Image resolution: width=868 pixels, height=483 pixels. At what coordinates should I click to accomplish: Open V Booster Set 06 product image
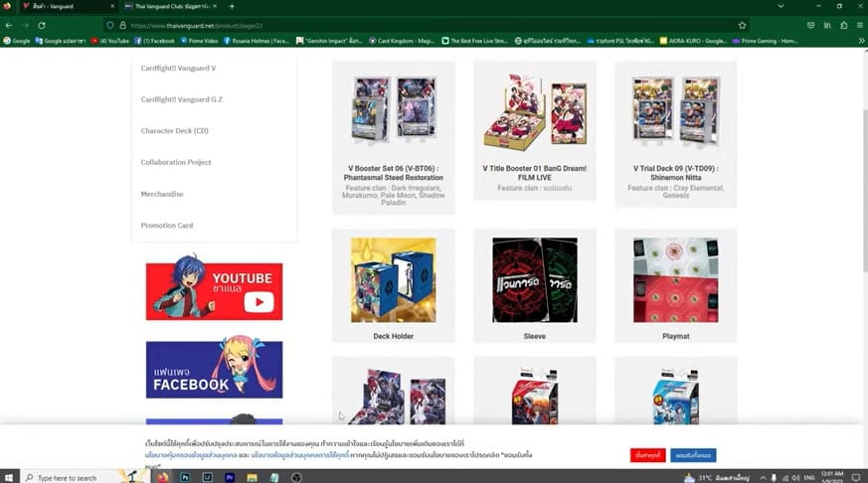point(394,109)
